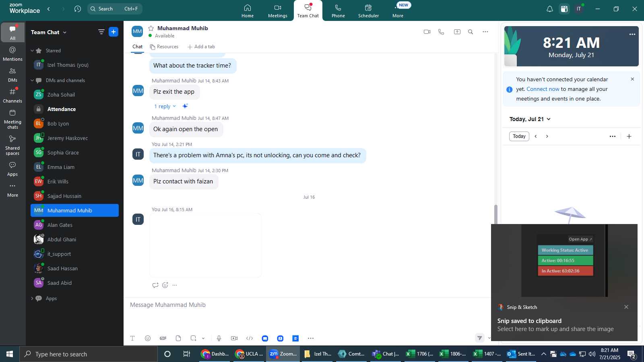Insert a code snippet
Screen dimensions: 644x362
pyautogui.click(x=250, y=338)
